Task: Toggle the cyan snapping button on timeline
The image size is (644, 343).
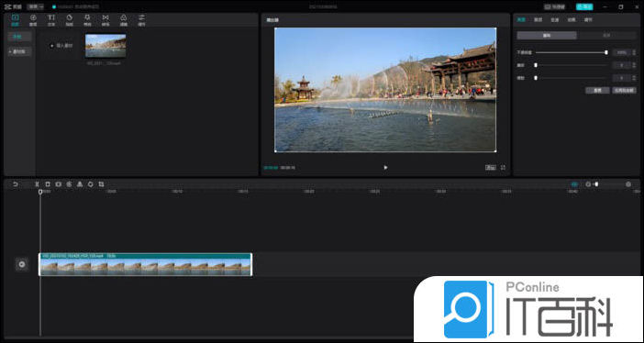Action: tap(574, 184)
